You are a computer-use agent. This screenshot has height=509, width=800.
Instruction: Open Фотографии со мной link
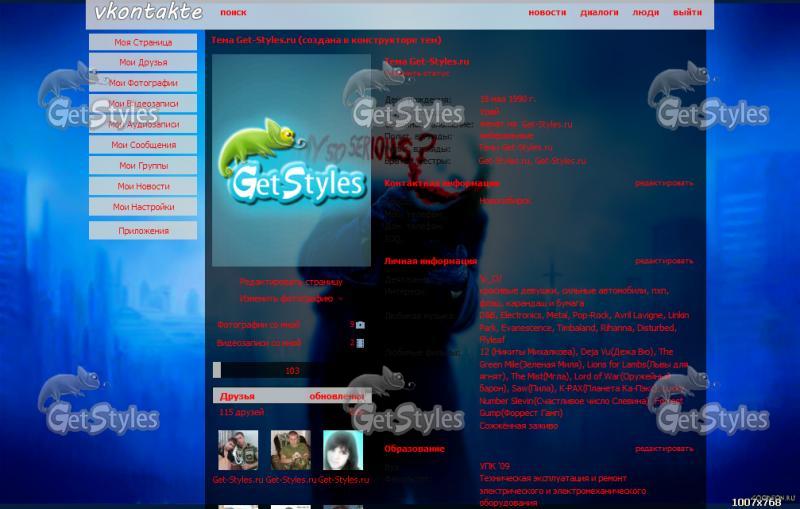[x=258, y=325]
